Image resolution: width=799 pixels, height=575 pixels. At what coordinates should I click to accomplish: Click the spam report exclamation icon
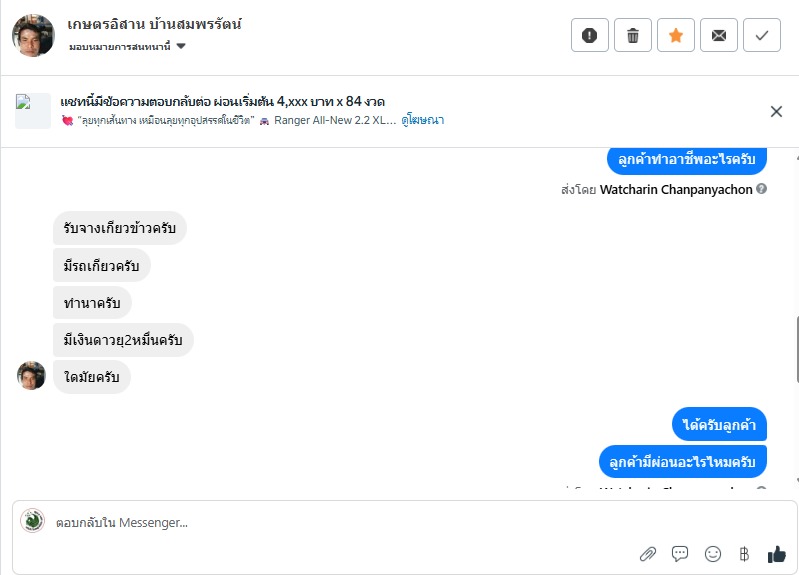point(590,35)
